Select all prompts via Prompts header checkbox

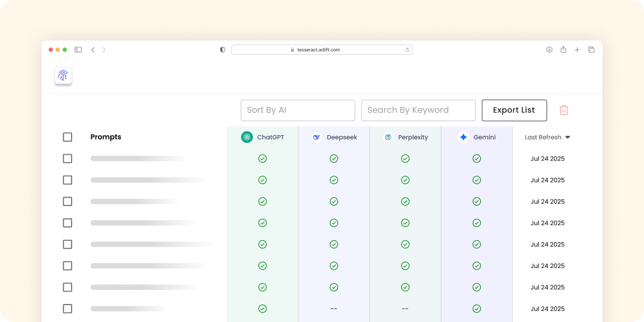point(68,137)
